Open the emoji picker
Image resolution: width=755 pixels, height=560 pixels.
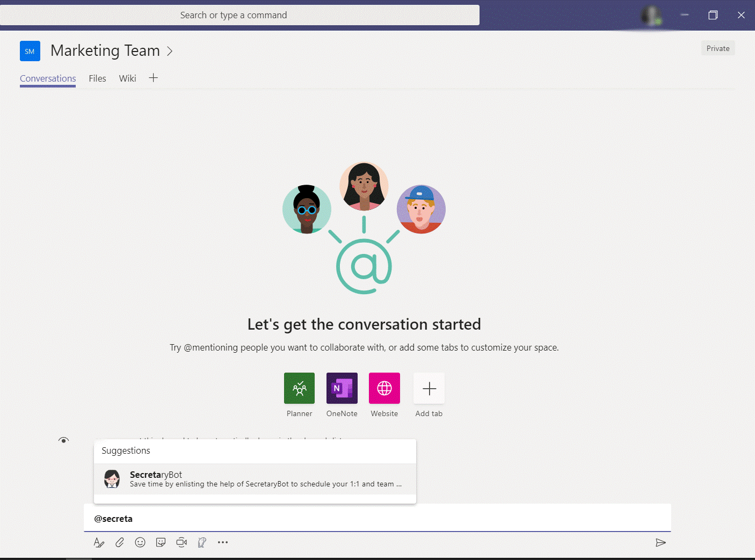[x=140, y=542]
